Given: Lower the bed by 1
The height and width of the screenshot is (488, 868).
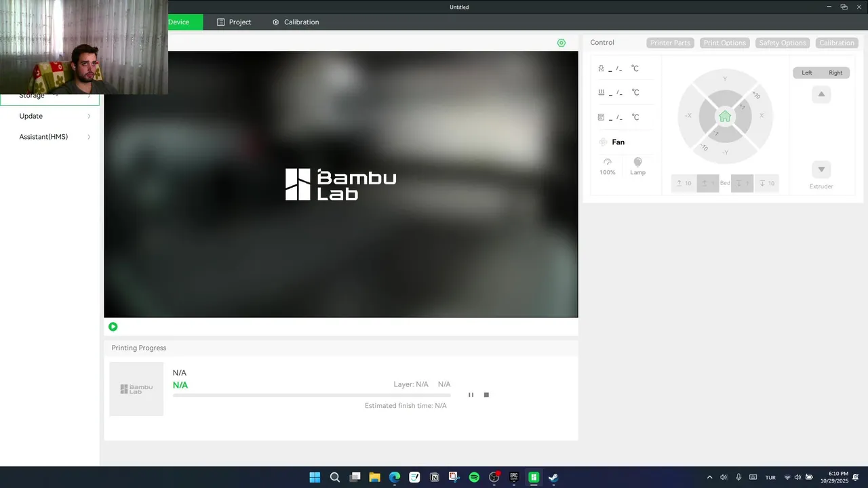Looking at the screenshot, I should pos(743,183).
